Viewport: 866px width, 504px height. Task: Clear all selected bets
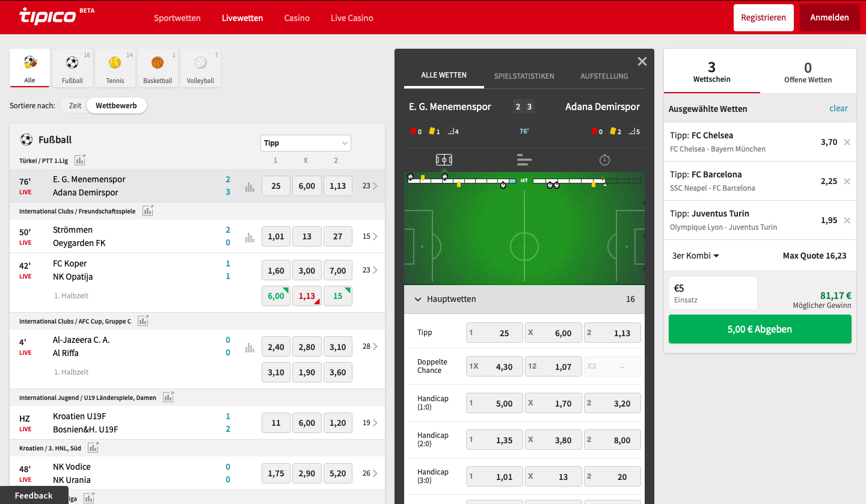tap(838, 108)
